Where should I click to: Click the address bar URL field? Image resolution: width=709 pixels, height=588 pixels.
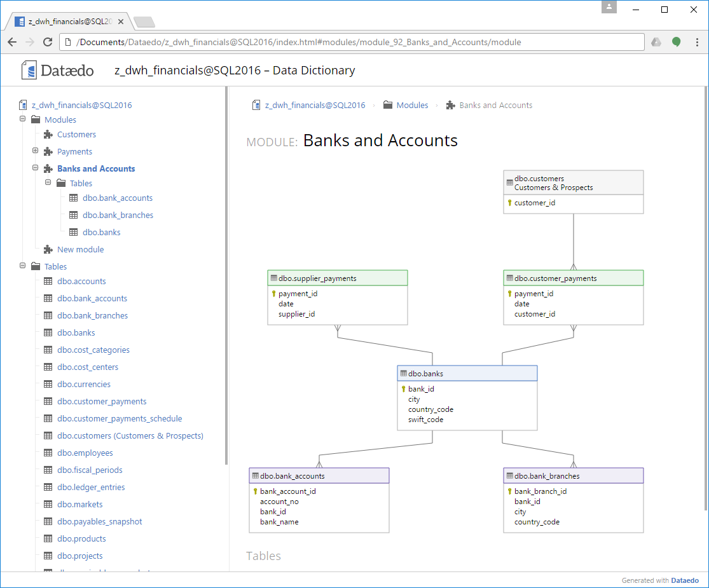coord(352,42)
